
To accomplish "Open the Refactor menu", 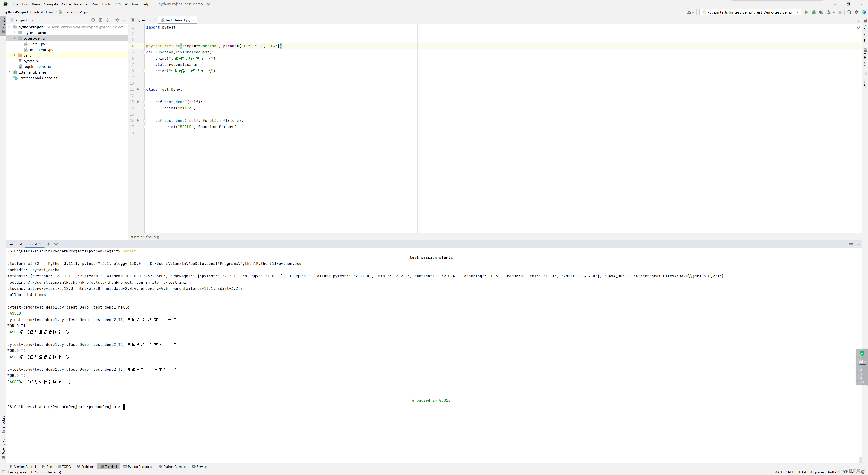I will (81, 4).
